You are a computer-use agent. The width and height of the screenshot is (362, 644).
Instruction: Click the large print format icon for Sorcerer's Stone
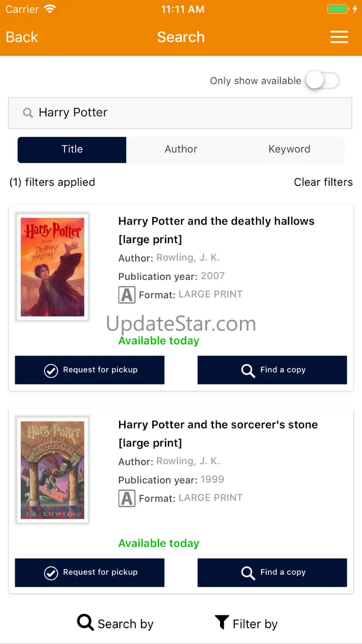tap(127, 498)
